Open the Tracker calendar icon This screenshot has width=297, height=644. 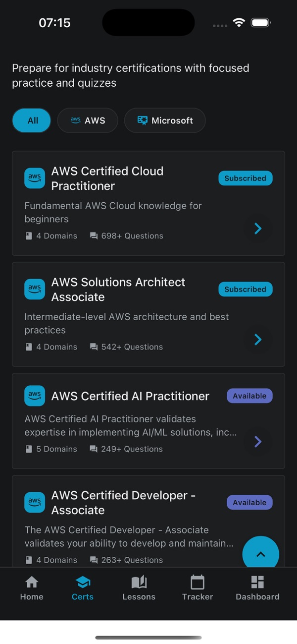point(198,582)
